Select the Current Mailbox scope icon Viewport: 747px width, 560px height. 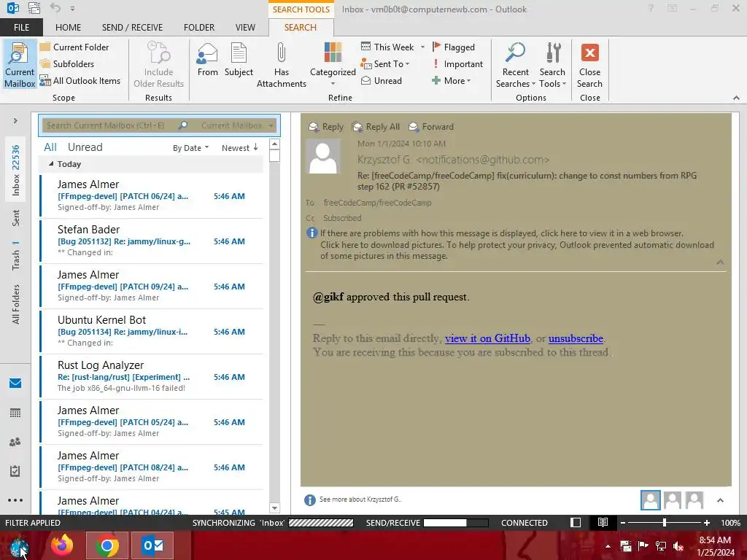tap(20, 65)
